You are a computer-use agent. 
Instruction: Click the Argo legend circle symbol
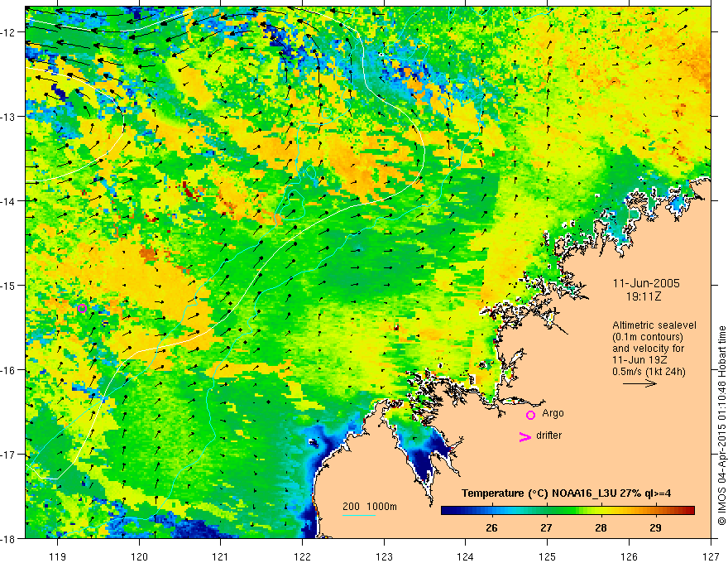click(x=530, y=415)
